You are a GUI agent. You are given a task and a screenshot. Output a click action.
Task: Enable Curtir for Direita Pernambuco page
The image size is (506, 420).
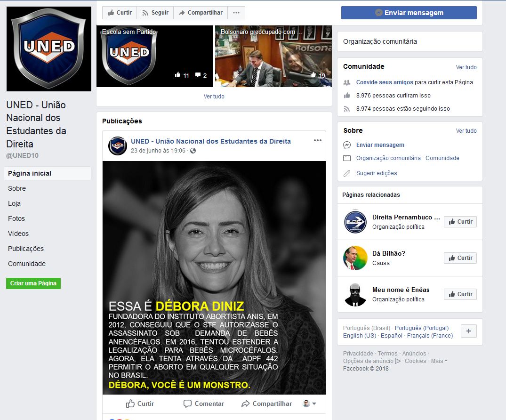click(460, 221)
